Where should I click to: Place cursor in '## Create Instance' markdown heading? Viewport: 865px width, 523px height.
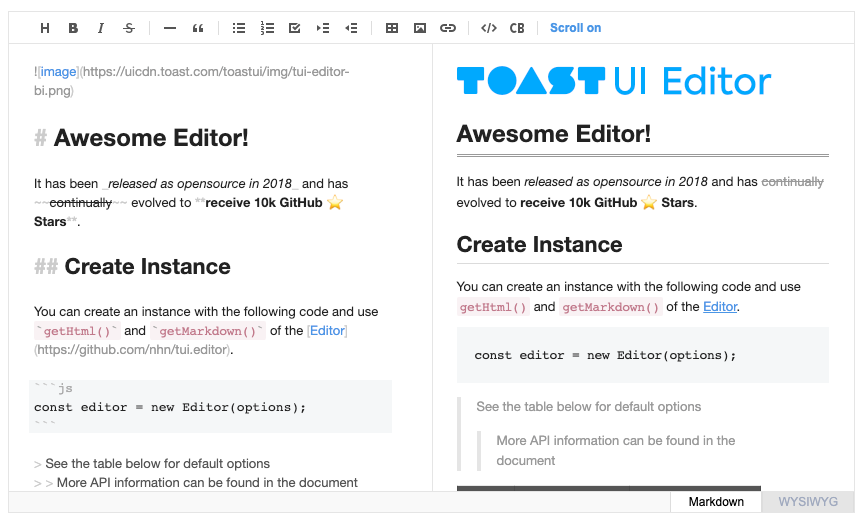pos(132,266)
